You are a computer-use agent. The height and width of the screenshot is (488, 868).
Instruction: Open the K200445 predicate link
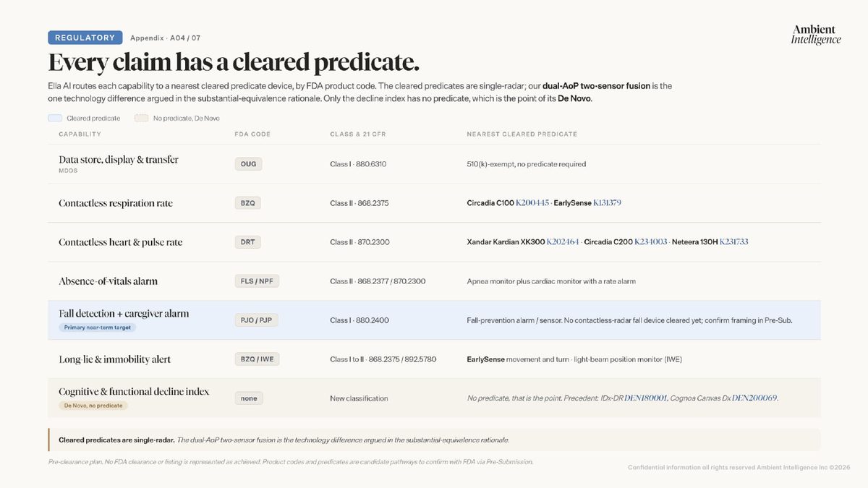(532, 203)
